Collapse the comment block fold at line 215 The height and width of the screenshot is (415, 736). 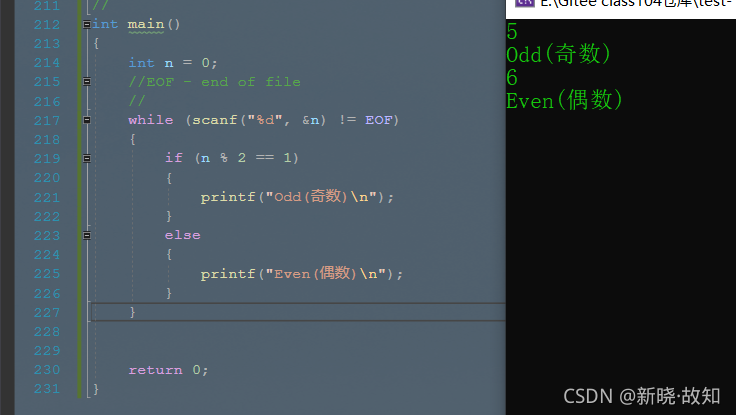(x=87, y=82)
